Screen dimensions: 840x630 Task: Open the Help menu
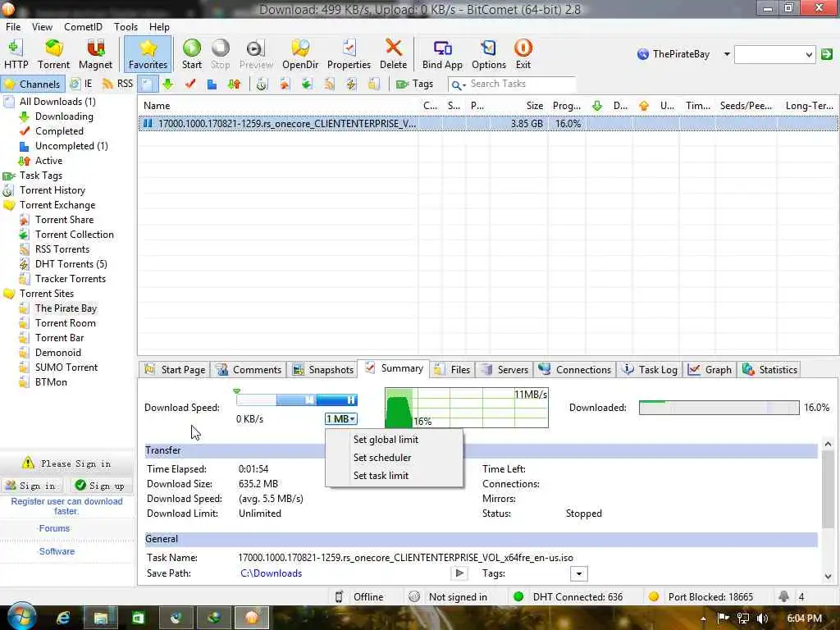[159, 27]
